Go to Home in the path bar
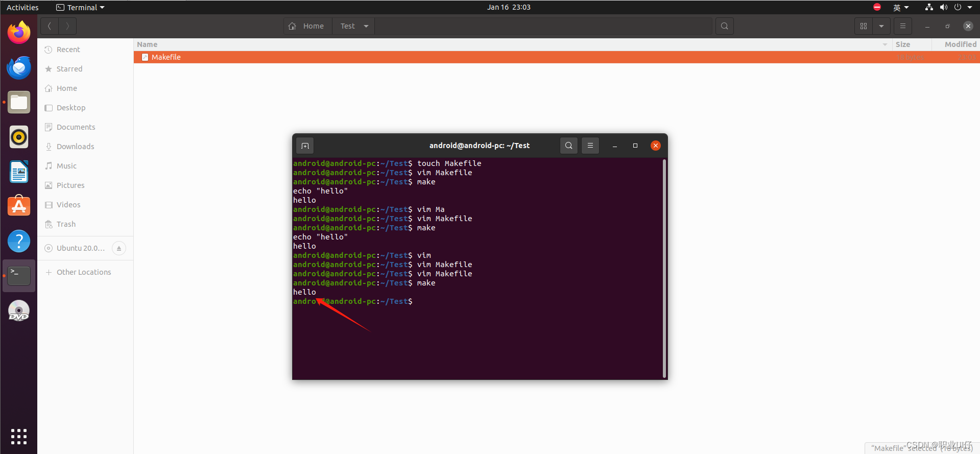This screenshot has height=454, width=980. pos(307,26)
